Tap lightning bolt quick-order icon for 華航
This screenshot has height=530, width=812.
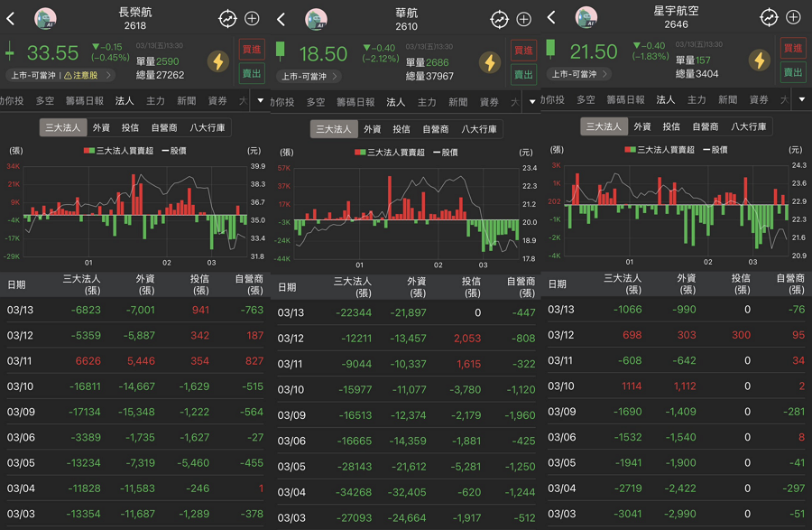pos(489,62)
